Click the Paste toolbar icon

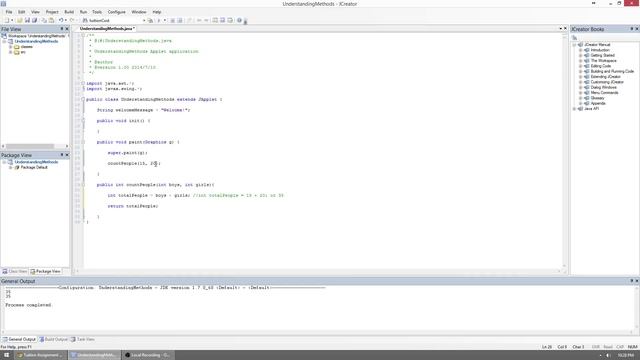click(x=51, y=20)
